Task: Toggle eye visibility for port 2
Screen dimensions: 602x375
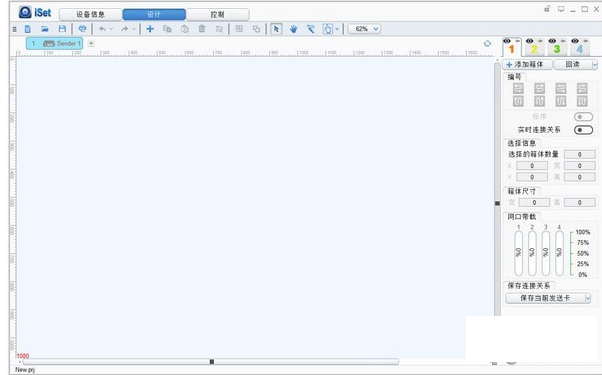Action: [x=529, y=41]
